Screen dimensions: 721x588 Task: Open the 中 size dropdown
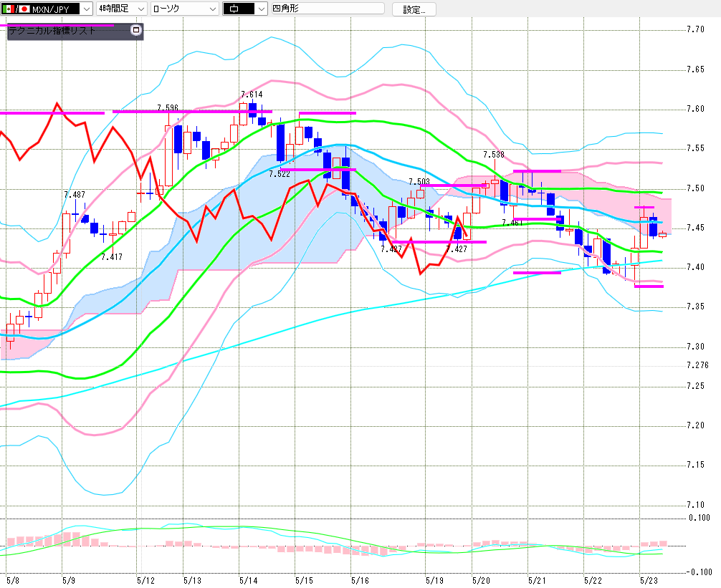[244, 9]
